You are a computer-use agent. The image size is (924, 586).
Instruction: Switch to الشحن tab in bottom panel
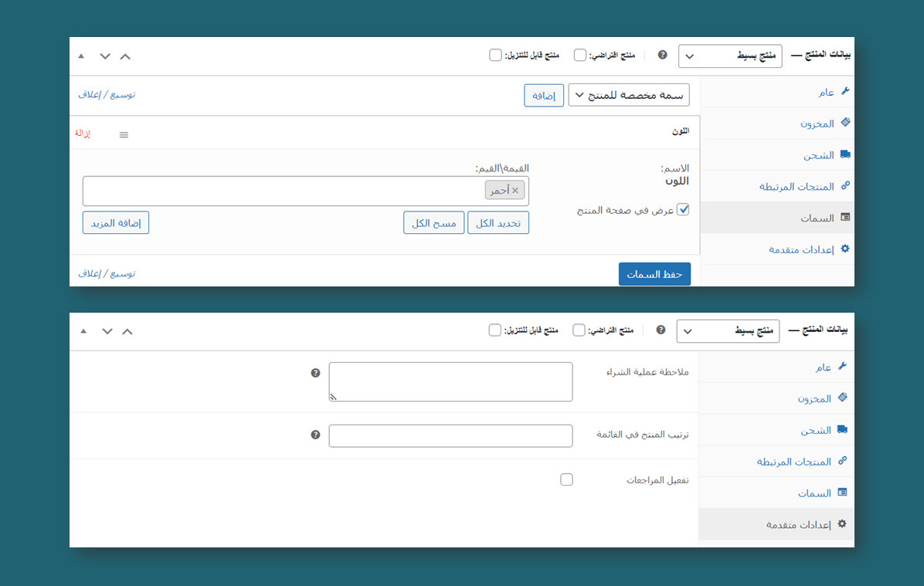[815, 430]
